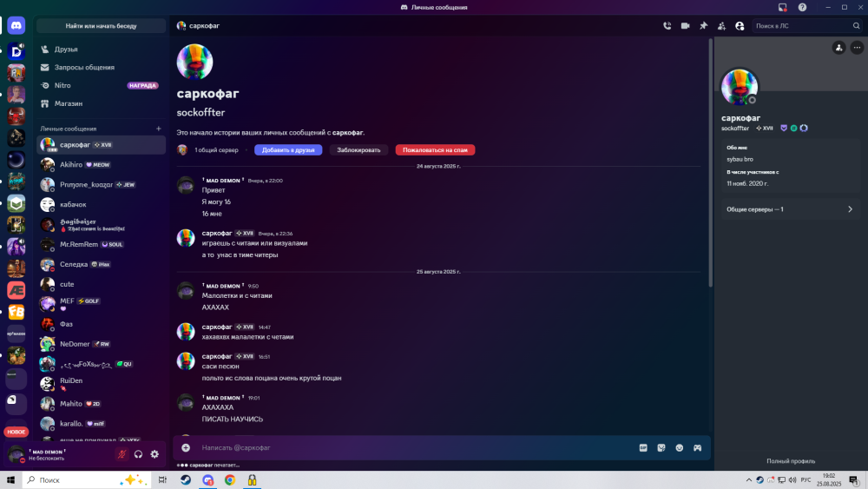Click the НОВОЕ badge in server list
Screen dimensions: 868x489
click(x=16, y=432)
